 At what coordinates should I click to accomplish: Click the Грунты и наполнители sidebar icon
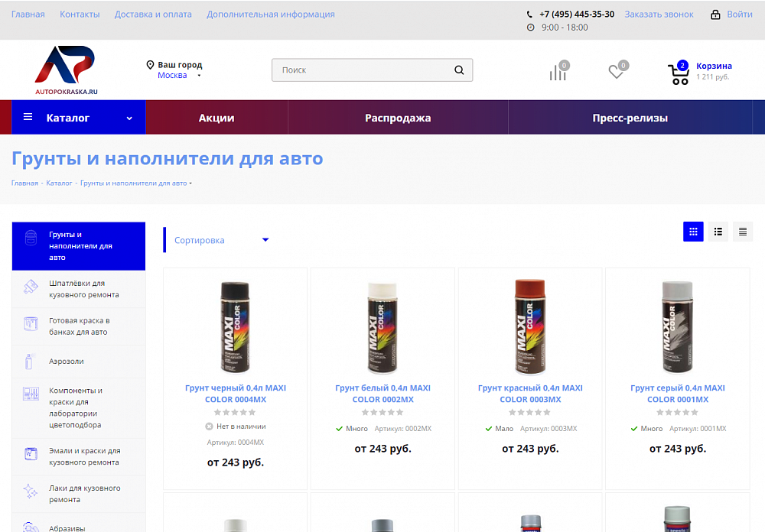(x=31, y=238)
